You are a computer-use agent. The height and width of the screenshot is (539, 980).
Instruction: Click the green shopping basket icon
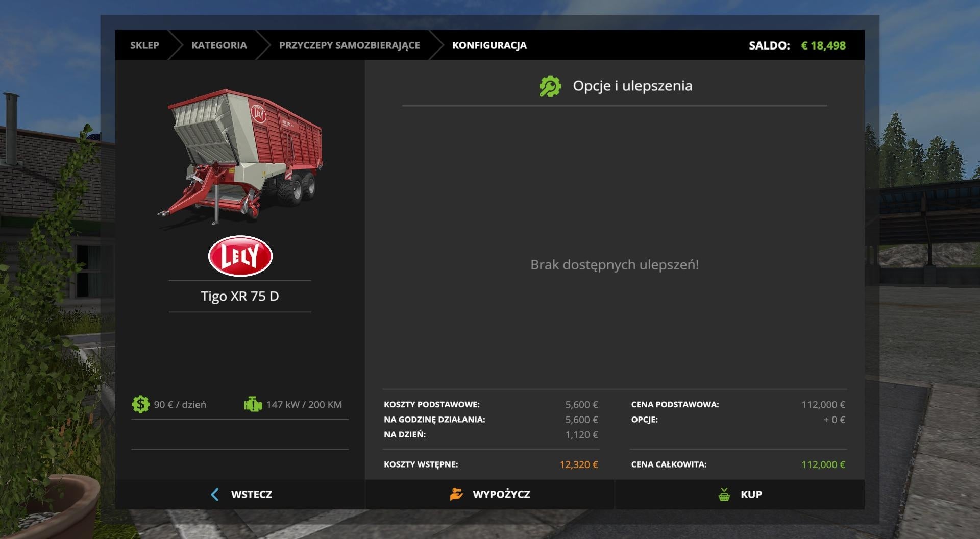click(x=724, y=494)
